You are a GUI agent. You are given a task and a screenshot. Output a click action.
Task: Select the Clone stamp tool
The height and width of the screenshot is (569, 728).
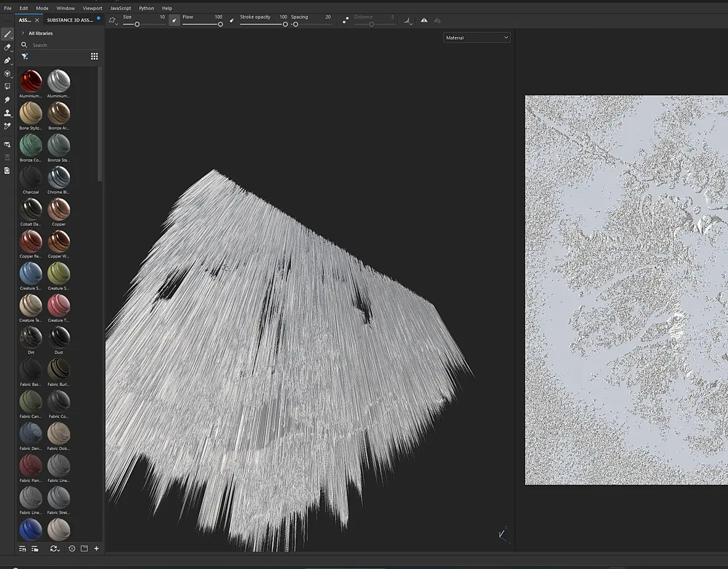[x=7, y=113]
